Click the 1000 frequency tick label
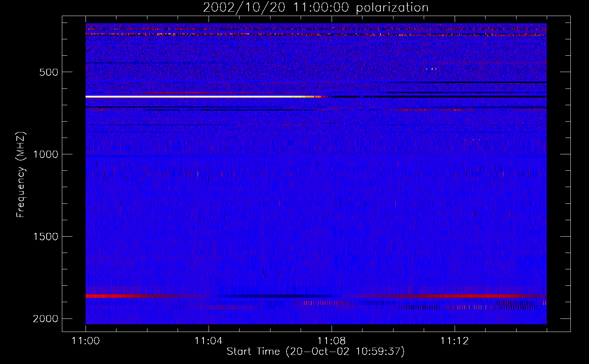Viewport: 589px width, 364px height. click(46, 154)
